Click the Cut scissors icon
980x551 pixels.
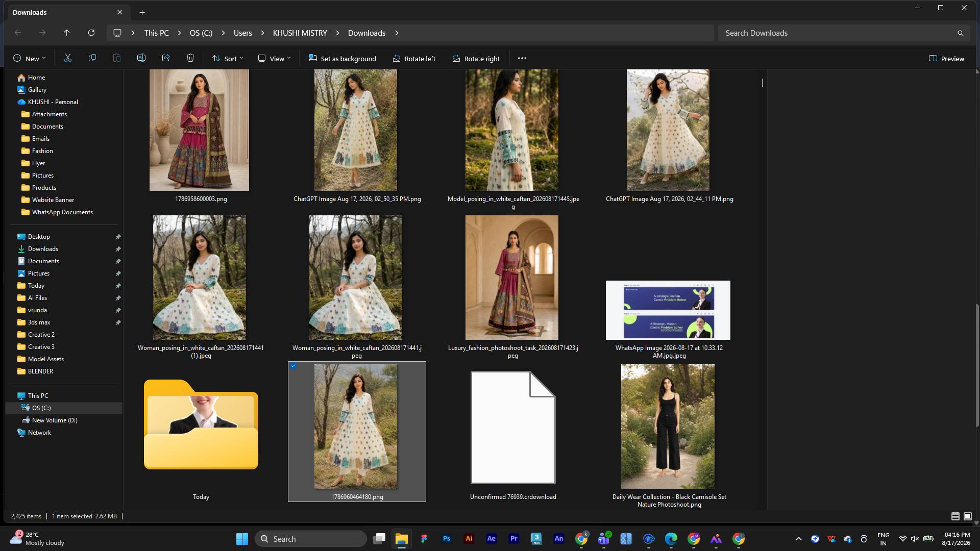click(x=67, y=58)
